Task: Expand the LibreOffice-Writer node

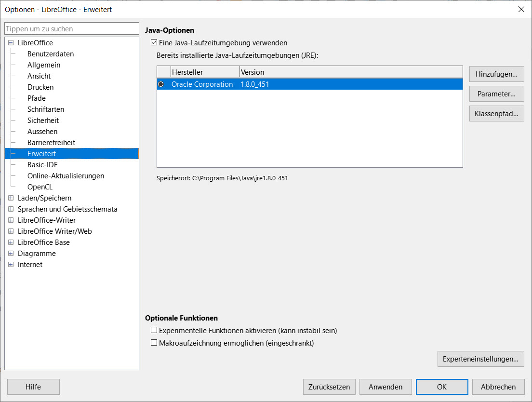Action: (x=11, y=220)
